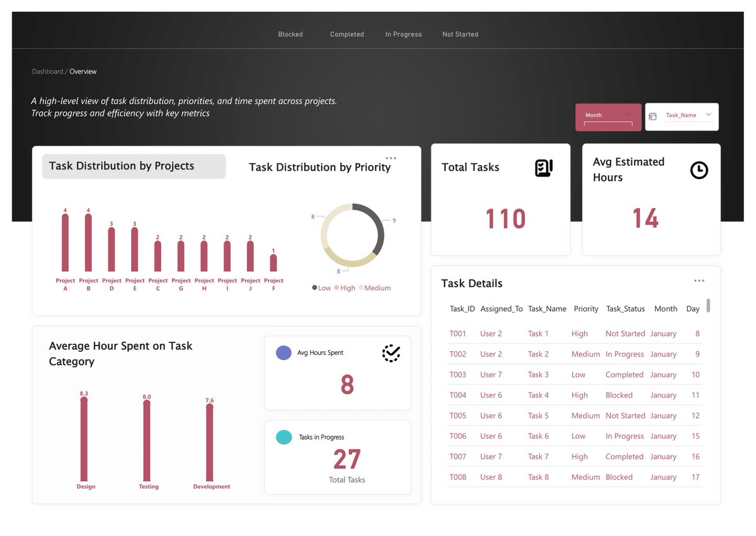Viewport: 756px width, 536px height.
Task: Click the teal circle beside Tasks in Progress
Action: (x=284, y=437)
